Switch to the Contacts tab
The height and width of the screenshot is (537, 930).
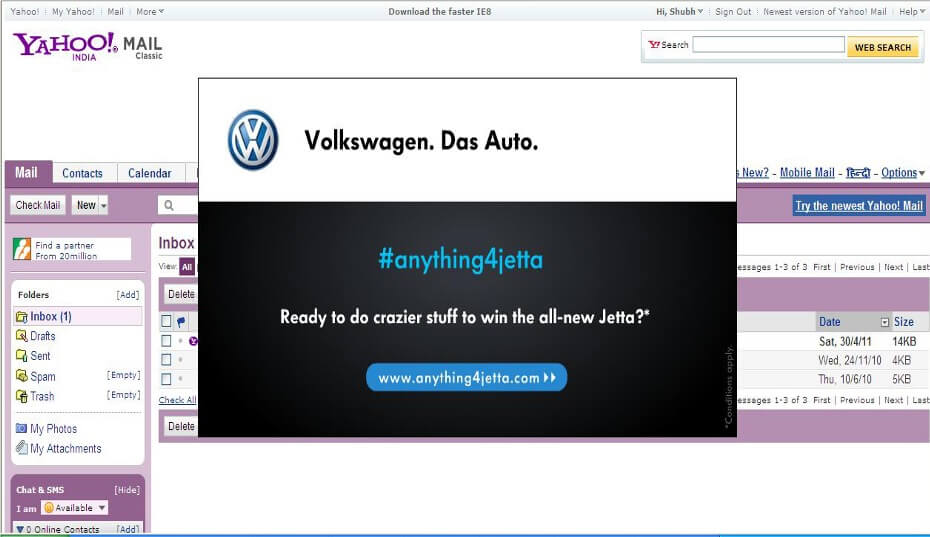pyautogui.click(x=82, y=173)
